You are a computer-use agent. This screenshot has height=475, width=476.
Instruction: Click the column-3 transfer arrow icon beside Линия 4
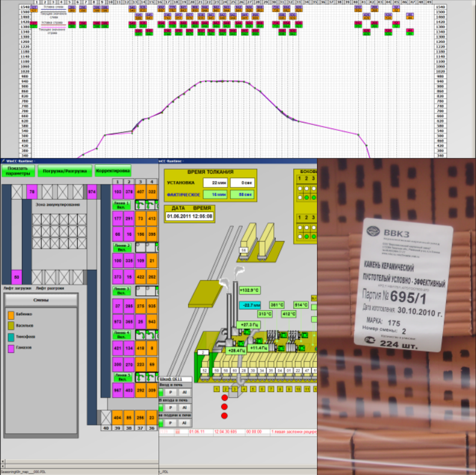pos(140,334)
